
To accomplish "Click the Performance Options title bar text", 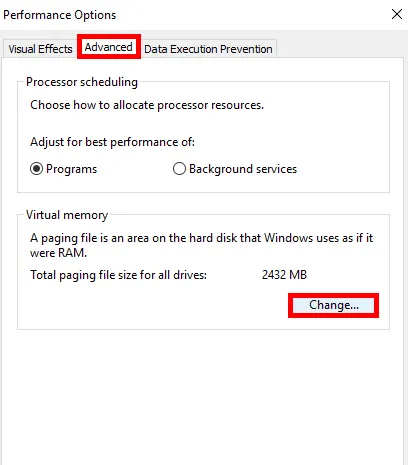I will coord(60,15).
